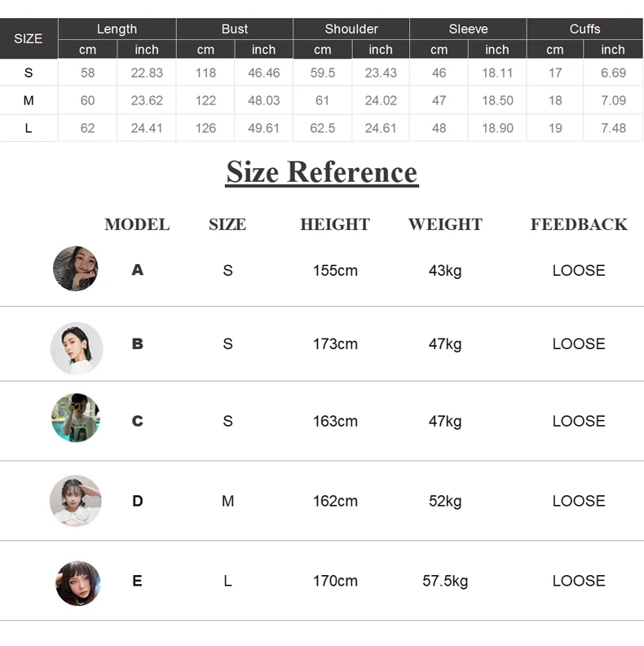Click the Sleeve column header
The width and height of the screenshot is (644, 646).
(x=468, y=29)
